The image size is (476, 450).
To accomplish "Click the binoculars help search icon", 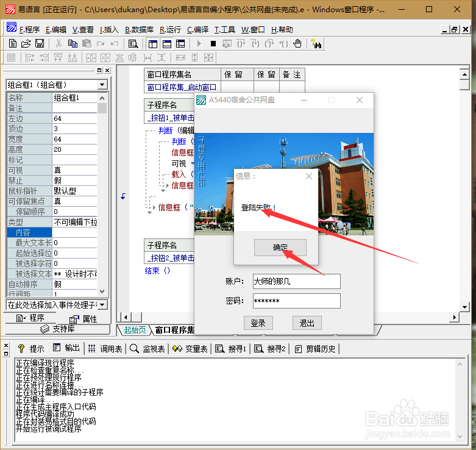I will coord(316,44).
